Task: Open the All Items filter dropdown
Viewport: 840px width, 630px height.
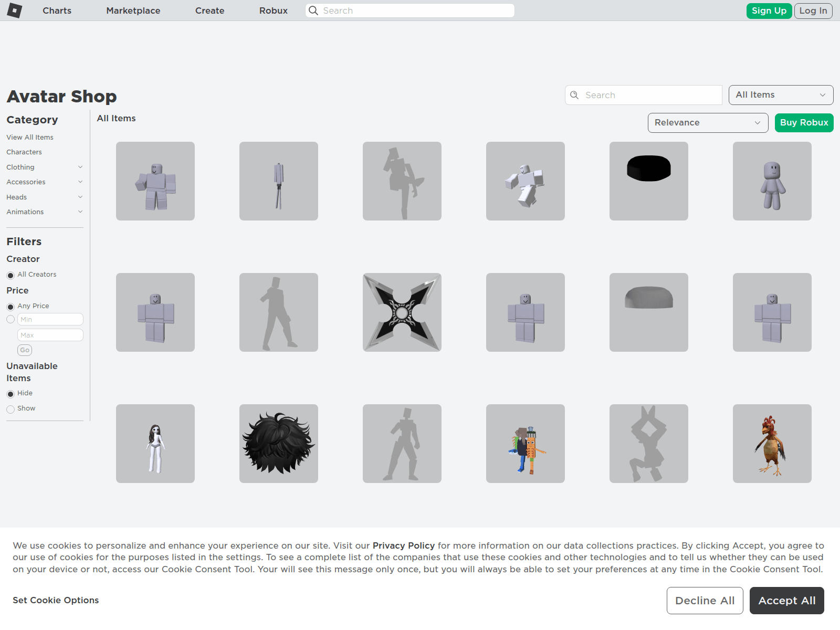Action: pyautogui.click(x=781, y=95)
